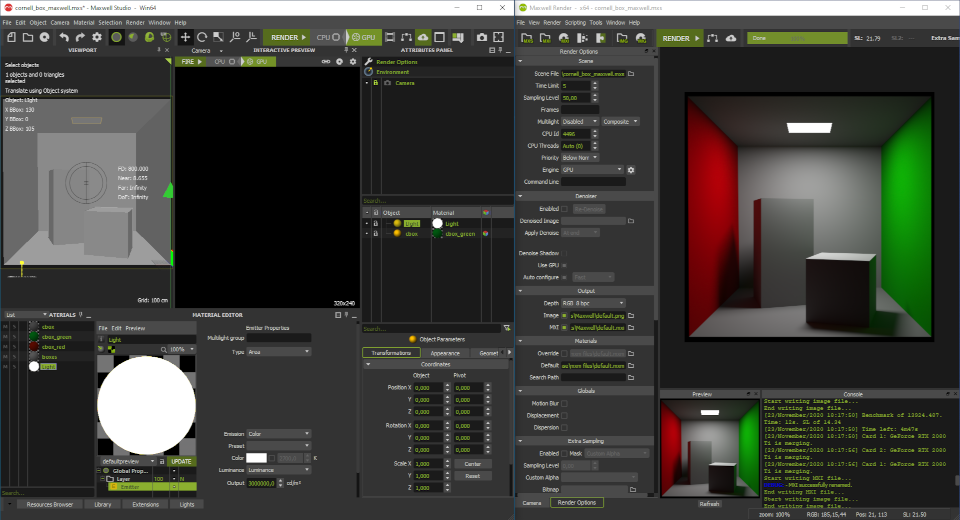
Task: Browse for Scene File using folder icon
Action: click(631, 73)
